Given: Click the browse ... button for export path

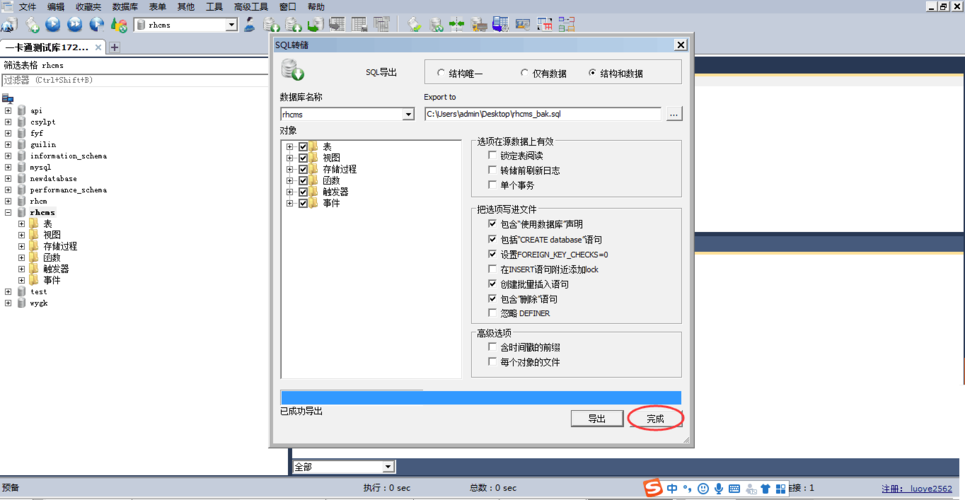Looking at the screenshot, I should [x=675, y=114].
